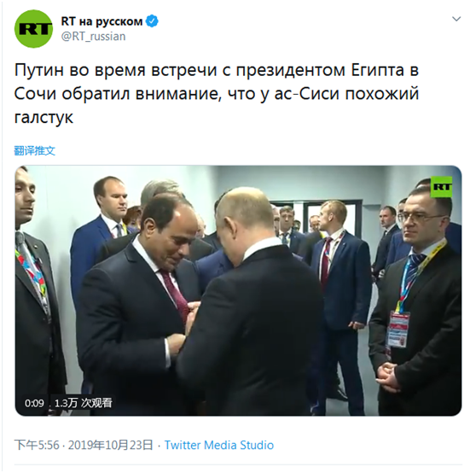Click the white accreditation badge in video
Viewport: 476px width, 473px height.
[x=398, y=329]
